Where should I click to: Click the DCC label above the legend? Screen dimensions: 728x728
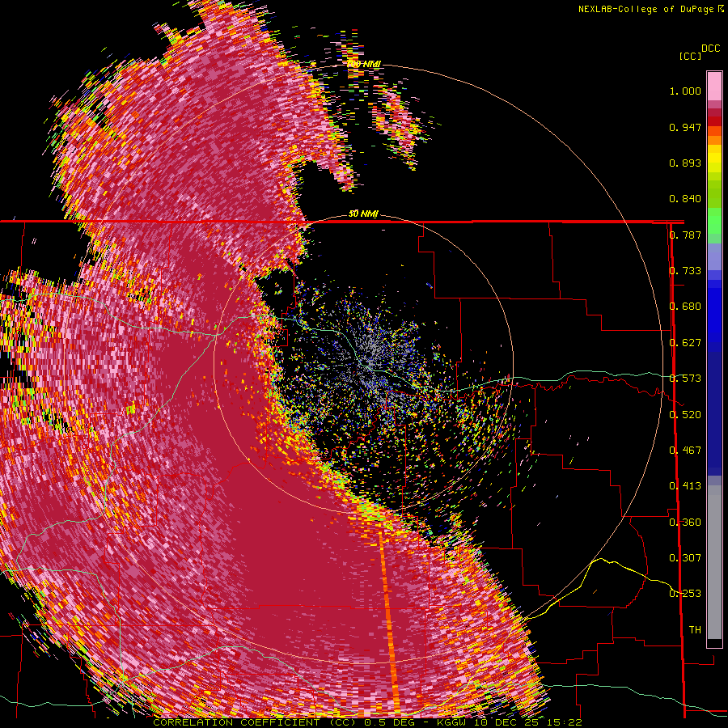(x=711, y=48)
